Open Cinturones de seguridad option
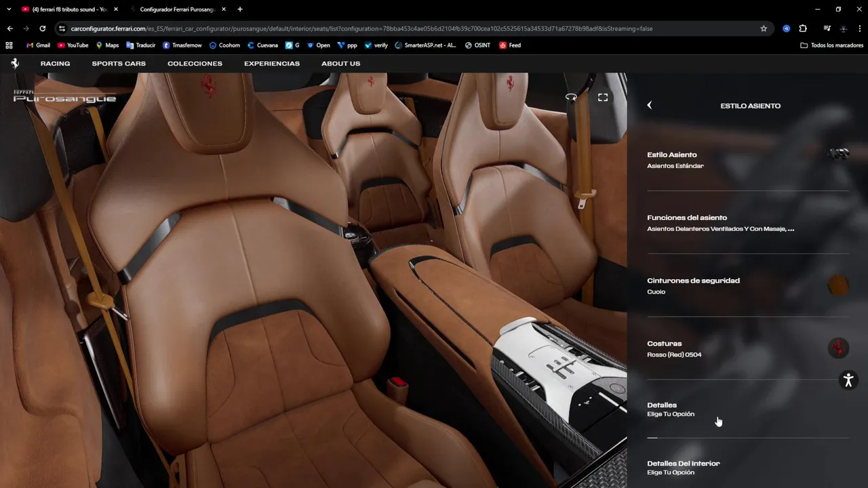The image size is (868, 488). coord(748,286)
